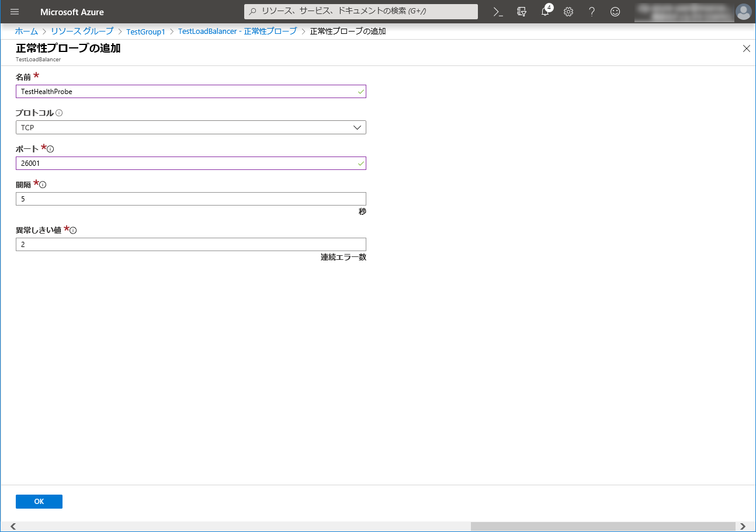Open the feedback smiley icon

(615, 12)
